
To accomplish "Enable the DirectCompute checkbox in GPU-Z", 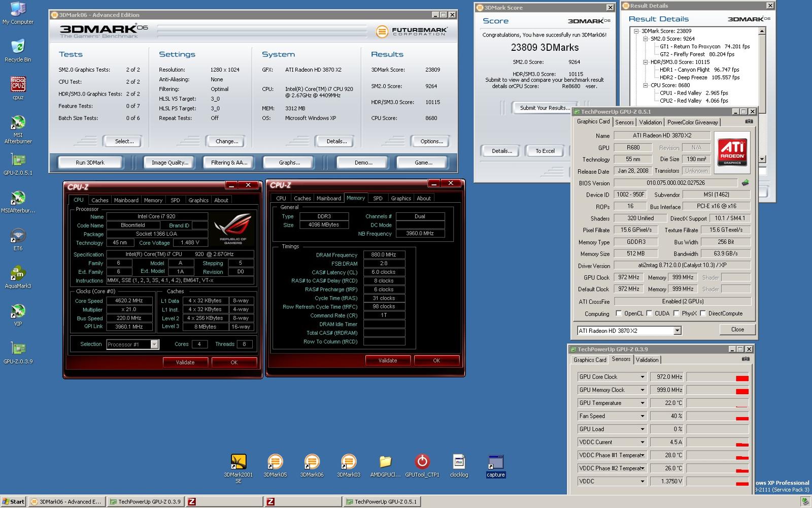I will coord(703,313).
